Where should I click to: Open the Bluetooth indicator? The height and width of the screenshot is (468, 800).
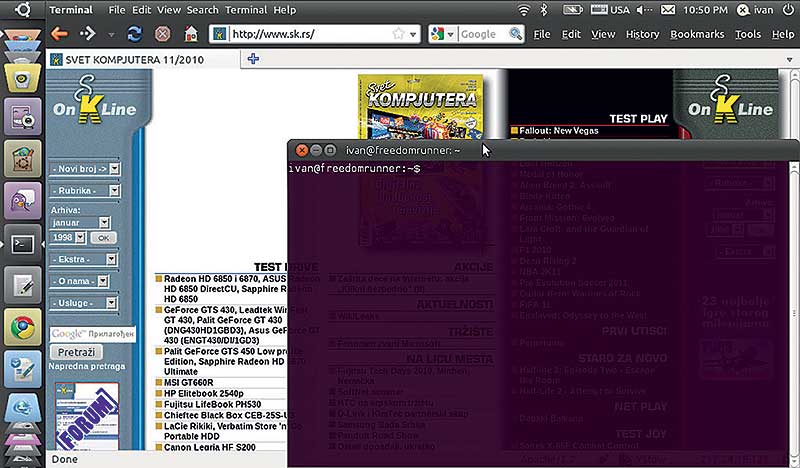[x=544, y=10]
